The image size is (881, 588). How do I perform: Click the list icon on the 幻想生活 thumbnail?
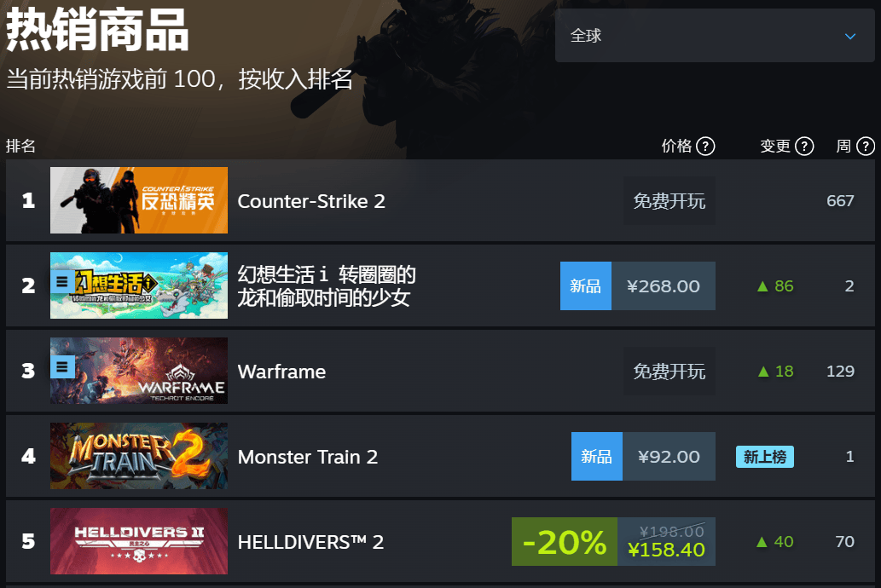(62, 281)
